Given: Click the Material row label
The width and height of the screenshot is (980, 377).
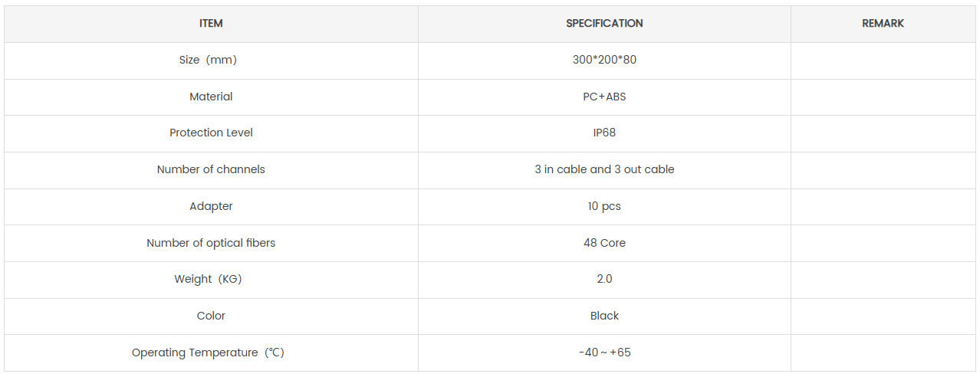Looking at the screenshot, I should click(x=211, y=97).
